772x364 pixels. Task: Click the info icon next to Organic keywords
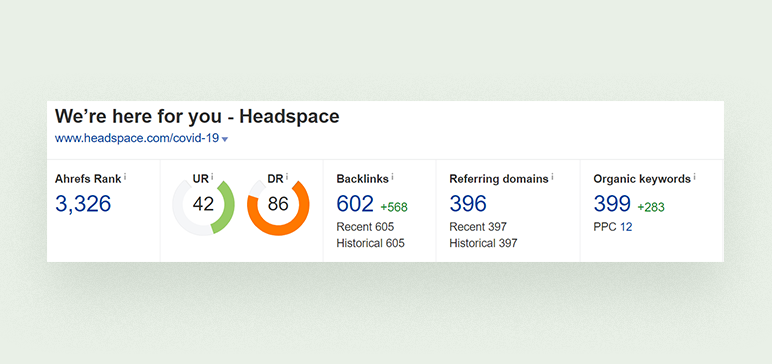695,176
